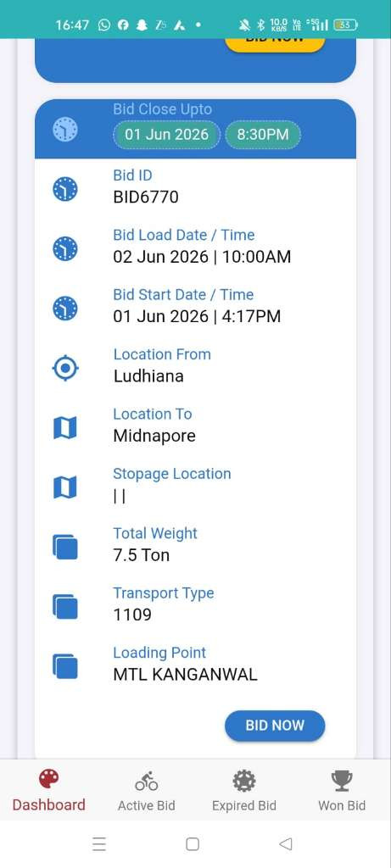
Task: Switch to the Won Bid tab
Action: 342,789
